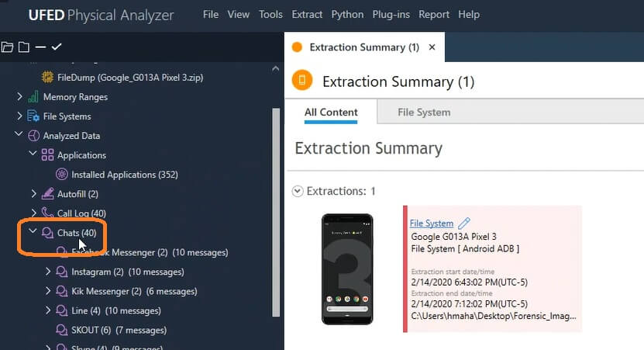This screenshot has height=350, width=644.
Task: Collapse the Chats (40) node
Action: (33, 231)
